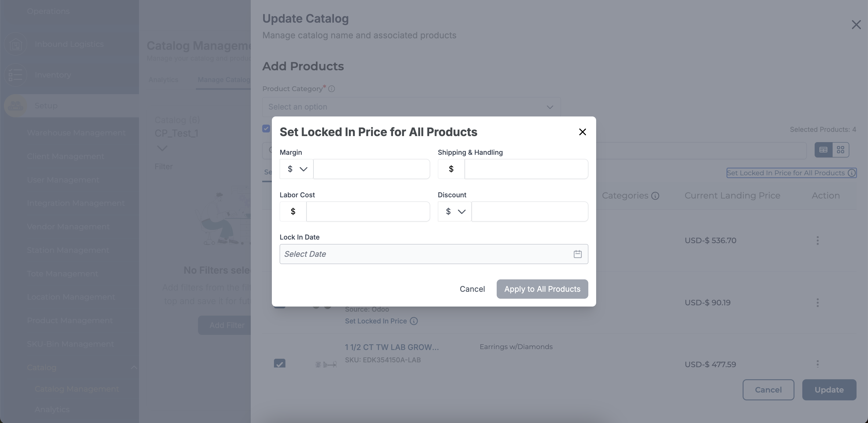Switch to list view layout icon

[x=823, y=150]
